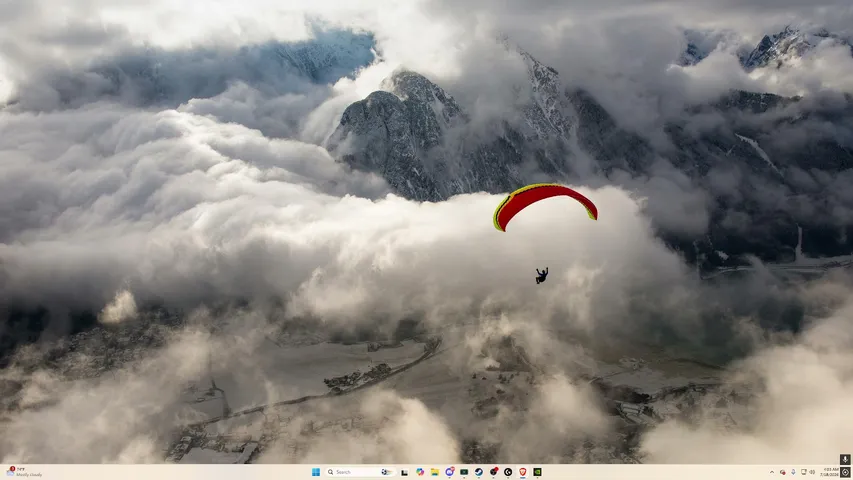Open the Mostly Cloudy weather widget
Image resolution: width=853 pixels, height=480 pixels.
(x=24, y=472)
